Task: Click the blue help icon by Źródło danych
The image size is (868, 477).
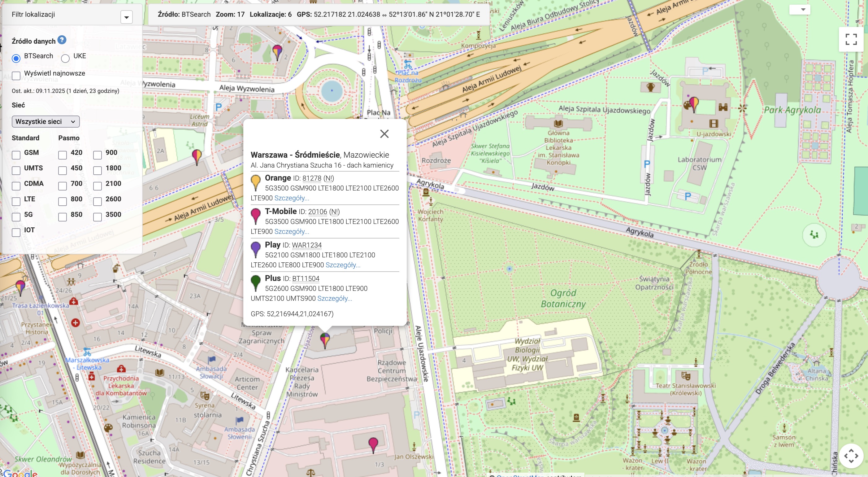Action: click(x=62, y=40)
